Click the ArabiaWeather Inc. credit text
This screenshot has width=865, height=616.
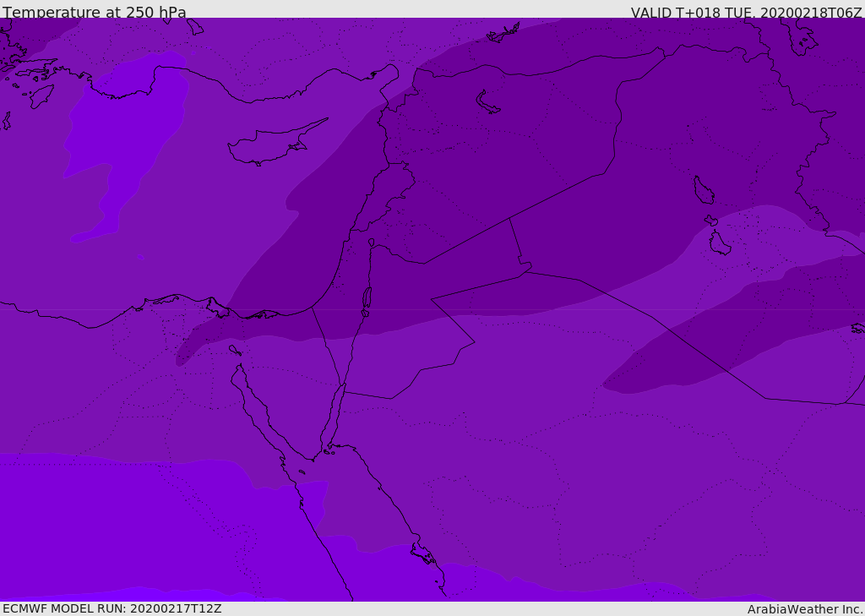pos(806,609)
